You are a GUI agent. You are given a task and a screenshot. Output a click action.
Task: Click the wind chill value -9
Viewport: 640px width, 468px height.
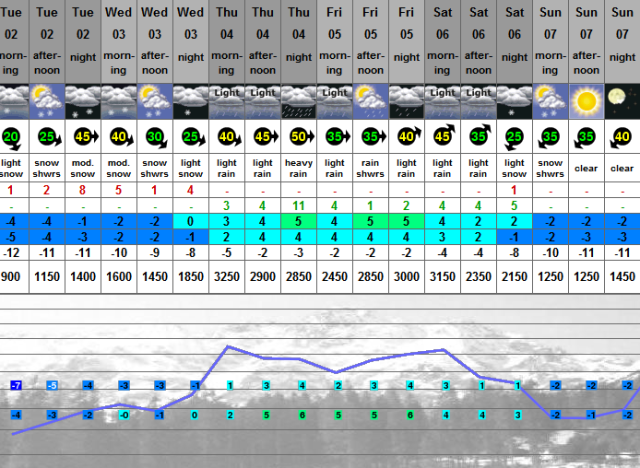click(155, 253)
